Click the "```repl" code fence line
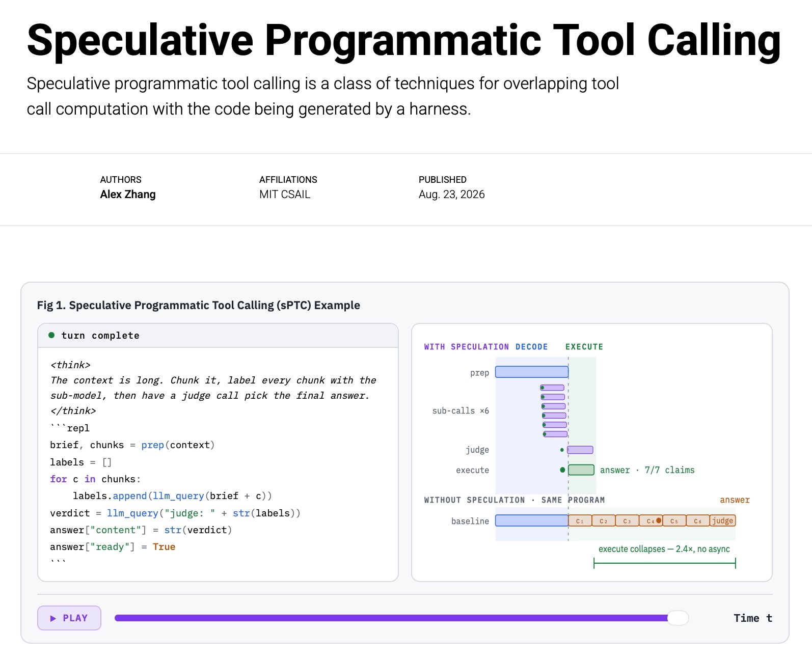This screenshot has height=660, width=812. point(70,428)
